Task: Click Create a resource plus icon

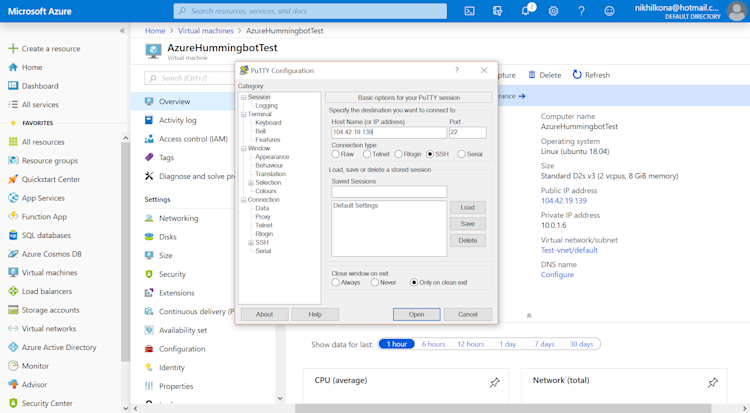Action: (x=13, y=48)
